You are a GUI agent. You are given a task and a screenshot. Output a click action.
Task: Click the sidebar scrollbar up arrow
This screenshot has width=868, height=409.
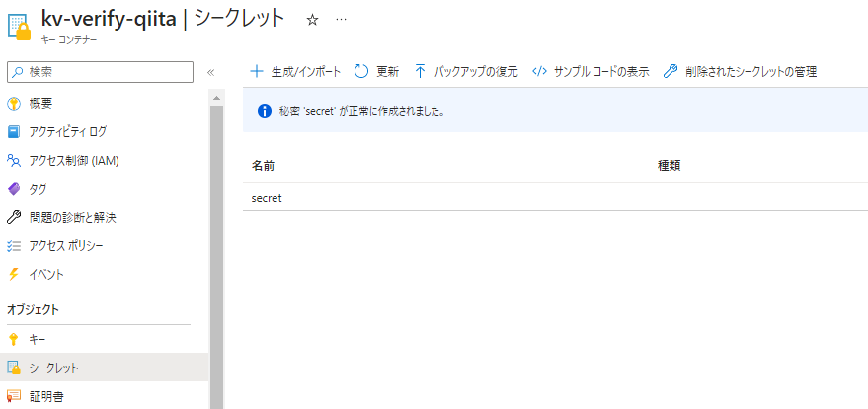coord(216,98)
